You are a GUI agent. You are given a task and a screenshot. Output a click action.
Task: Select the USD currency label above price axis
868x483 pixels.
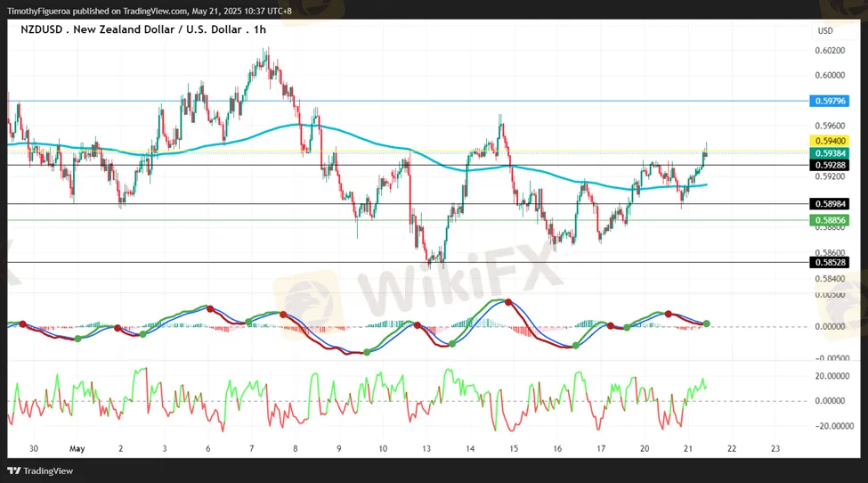coord(824,30)
